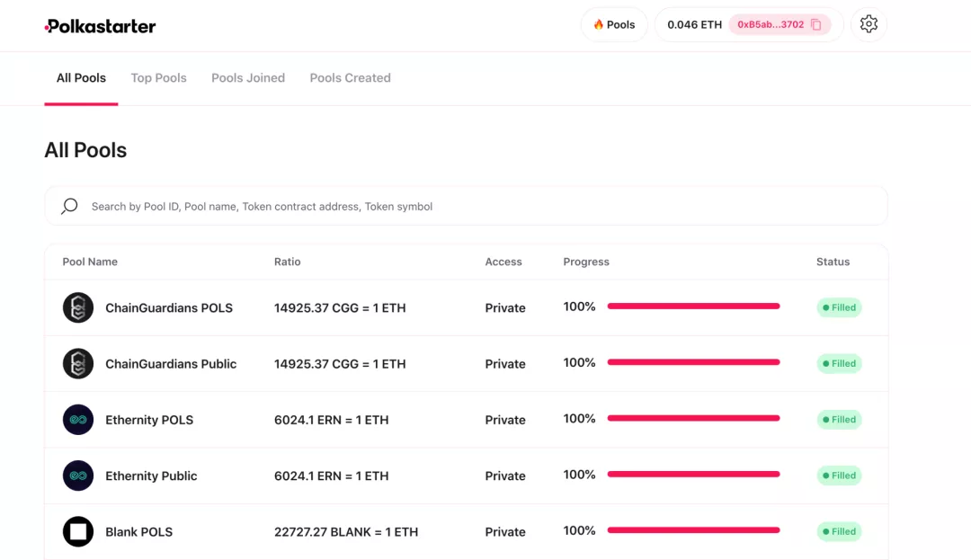This screenshot has height=560, width=971.
Task: Open the ChainGuardians Public pool
Action: (x=171, y=364)
